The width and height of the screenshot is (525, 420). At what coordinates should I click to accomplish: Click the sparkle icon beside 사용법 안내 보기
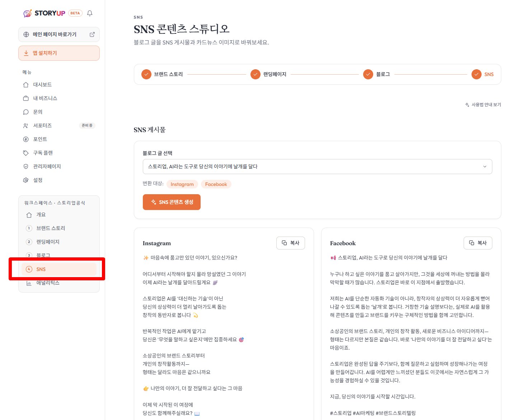pyautogui.click(x=467, y=105)
